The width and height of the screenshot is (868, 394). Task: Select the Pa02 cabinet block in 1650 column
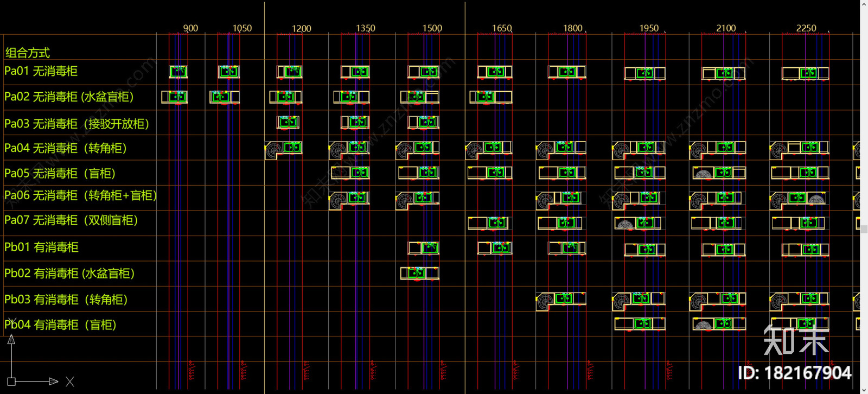(x=491, y=97)
